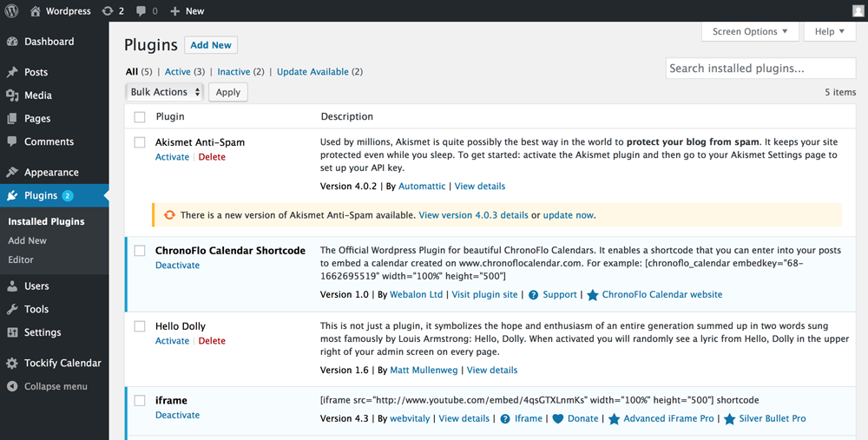Click the Add New button beside Plugins heading

(211, 45)
